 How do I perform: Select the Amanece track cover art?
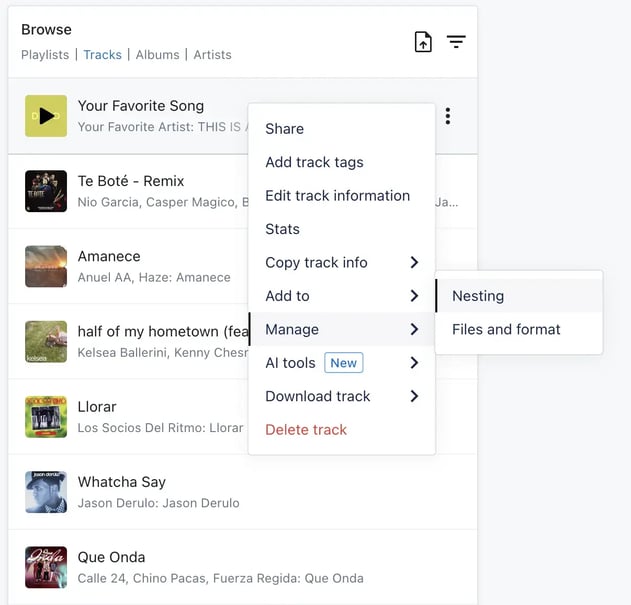(x=46, y=266)
